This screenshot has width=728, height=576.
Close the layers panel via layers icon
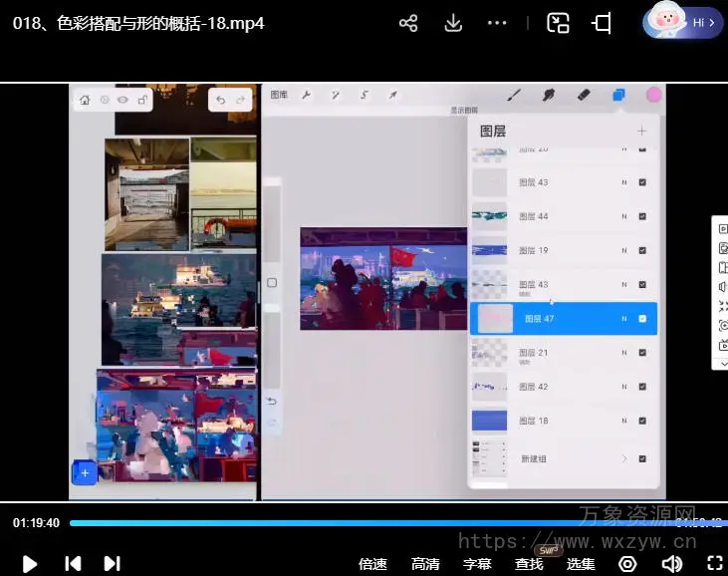tap(618, 95)
